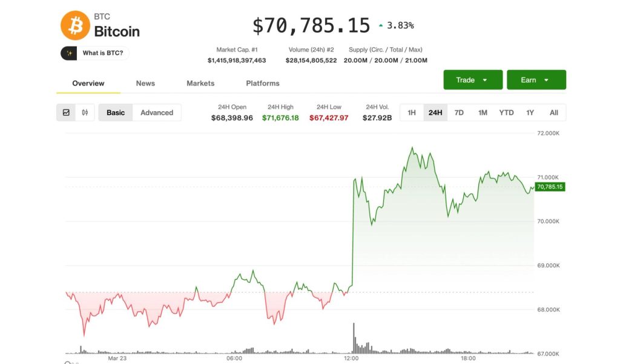Image resolution: width=620 pixels, height=364 pixels.
Task: Toggle candlestick view in the chart type switcher
Action: (85, 112)
